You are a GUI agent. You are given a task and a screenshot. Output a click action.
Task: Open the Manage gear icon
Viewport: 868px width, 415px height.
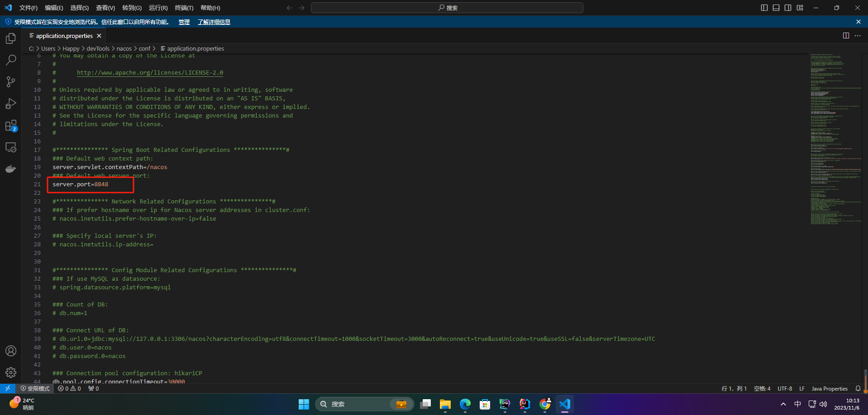(11, 373)
